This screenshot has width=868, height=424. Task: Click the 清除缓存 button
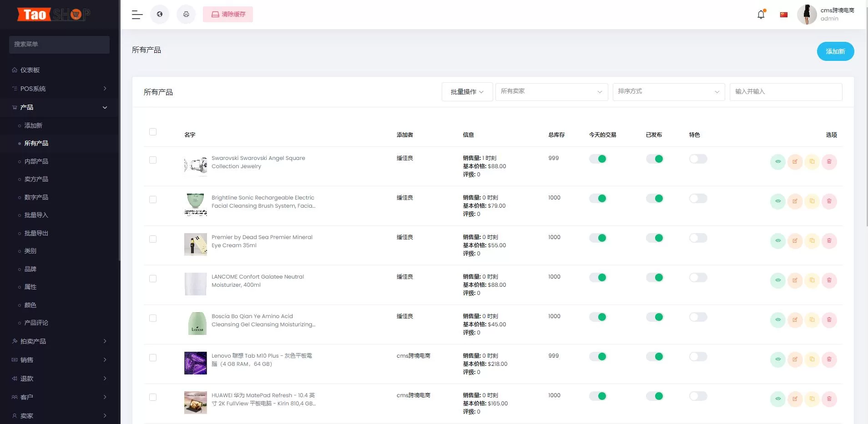coord(227,14)
